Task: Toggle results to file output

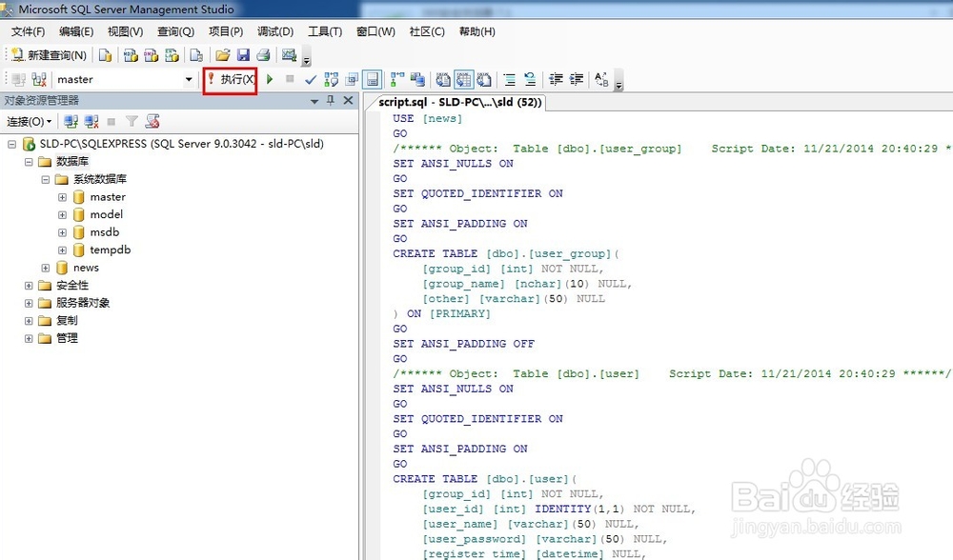Action: point(484,79)
